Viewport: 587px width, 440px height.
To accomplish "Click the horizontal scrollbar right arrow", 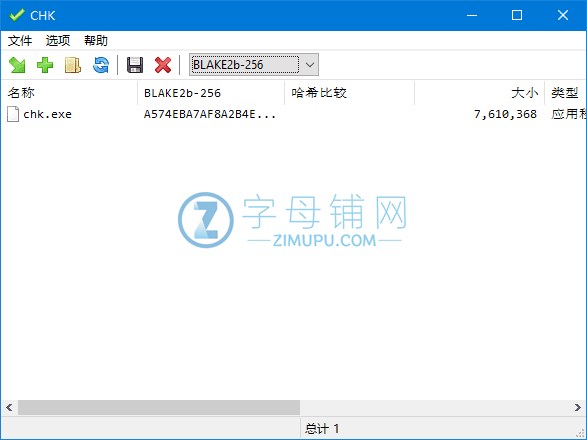I will (578, 407).
